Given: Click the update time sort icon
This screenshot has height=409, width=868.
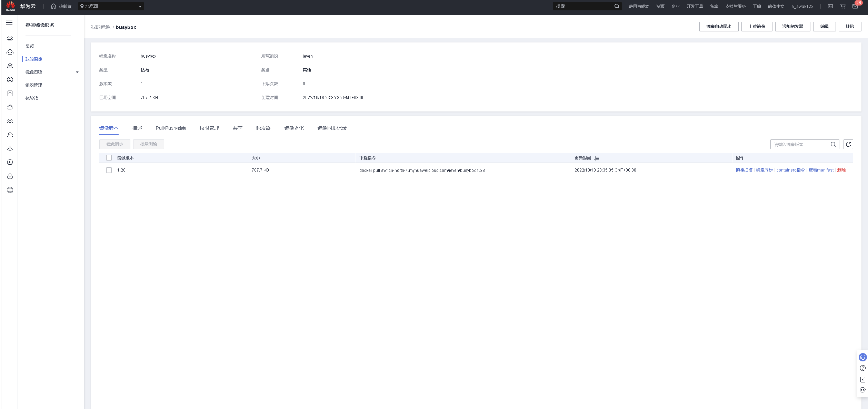Looking at the screenshot, I should 597,158.
